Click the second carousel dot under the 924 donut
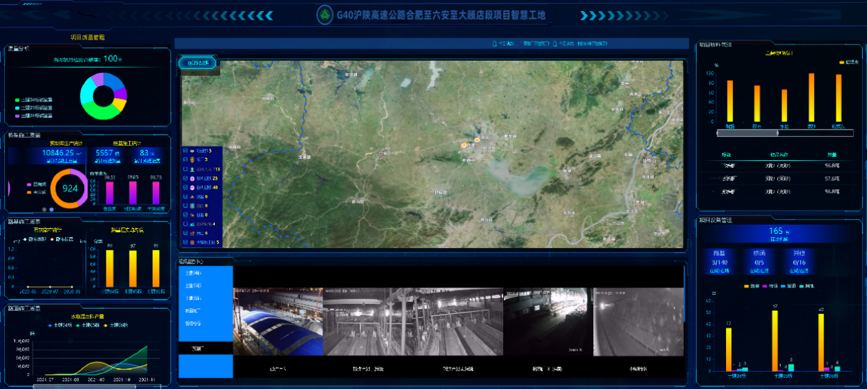The height and width of the screenshot is (389, 867). point(51,209)
